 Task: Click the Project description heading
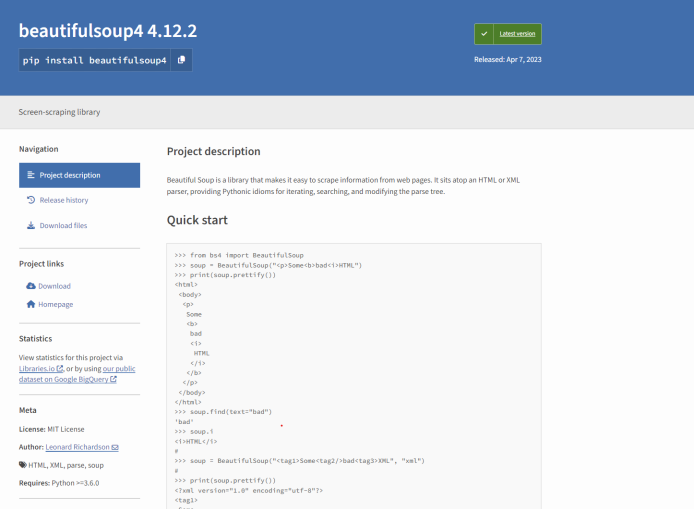click(213, 151)
